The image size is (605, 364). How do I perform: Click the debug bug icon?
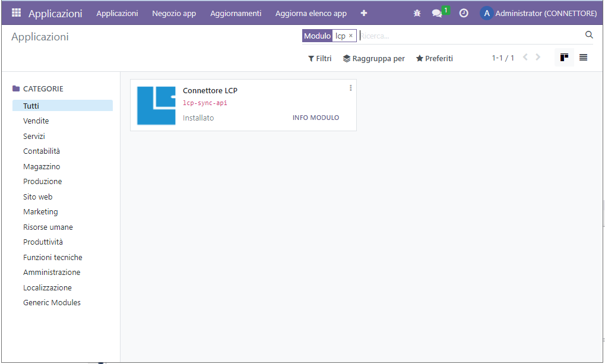point(417,13)
